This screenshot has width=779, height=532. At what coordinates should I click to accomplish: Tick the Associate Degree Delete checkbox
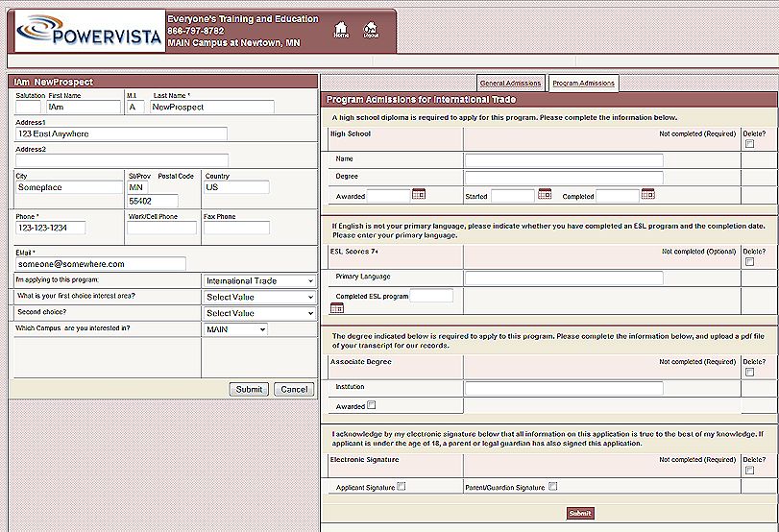pyautogui.click(x=749, y=372)
